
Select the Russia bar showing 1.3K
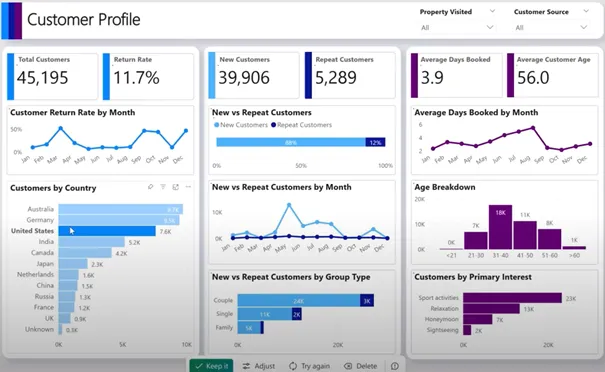(67, 297)
